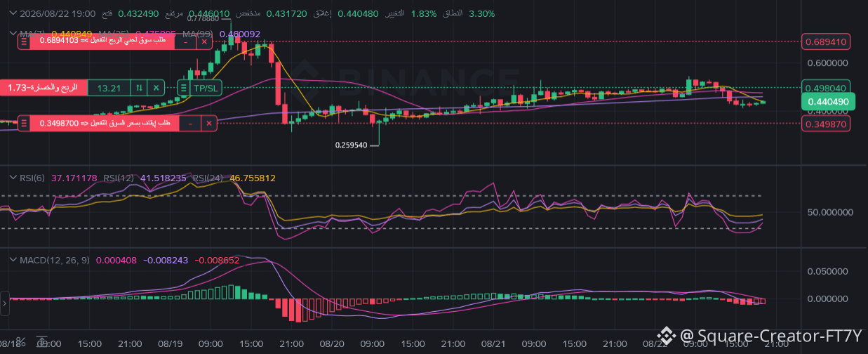Viewport: 868px width, 354px height.
Task: Click the 50.000000 RSI axis label
Action: coord(829,211)
